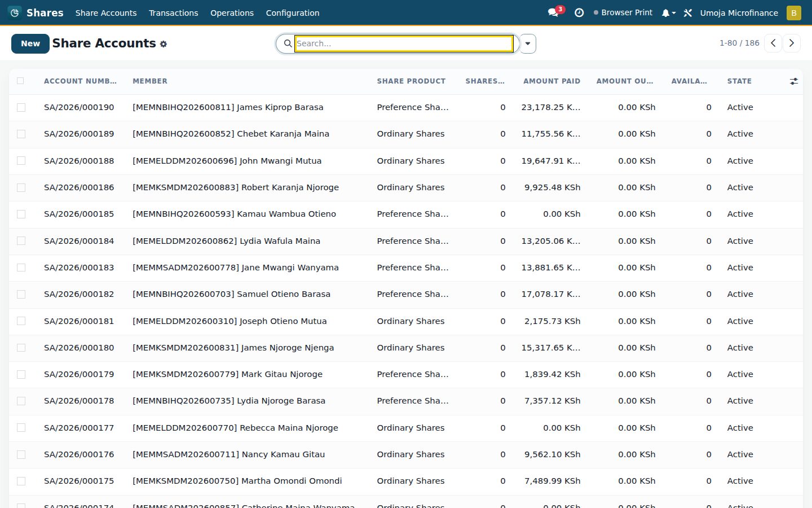Open record SA/2026/000175
The height and width of the screenshot is (508, 812).
coord(79,481)
